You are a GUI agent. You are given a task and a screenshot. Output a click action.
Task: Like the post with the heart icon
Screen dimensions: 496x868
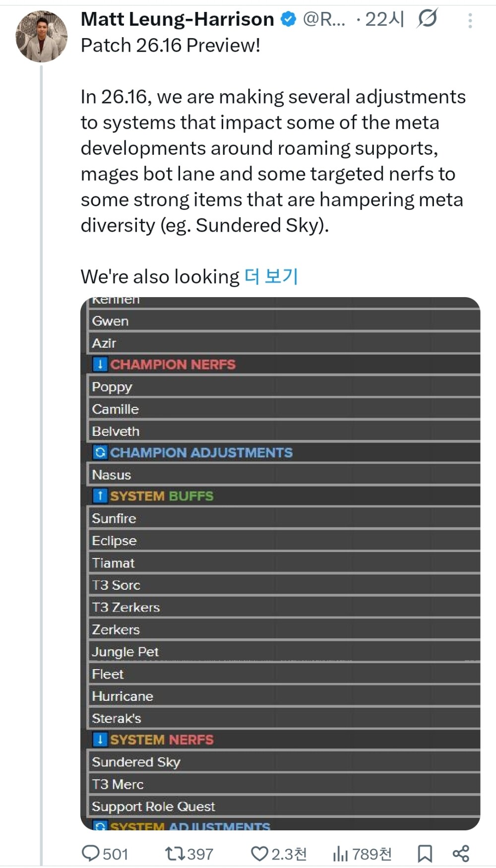tap(259, 854)
